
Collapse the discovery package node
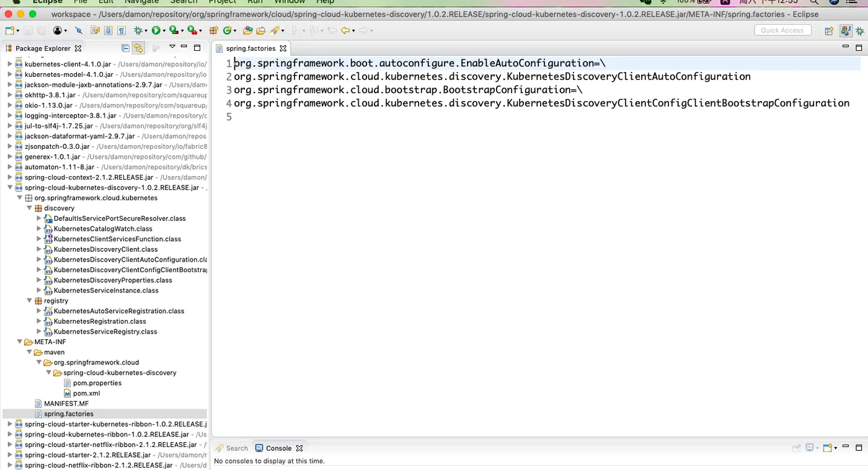click(29, 208)
